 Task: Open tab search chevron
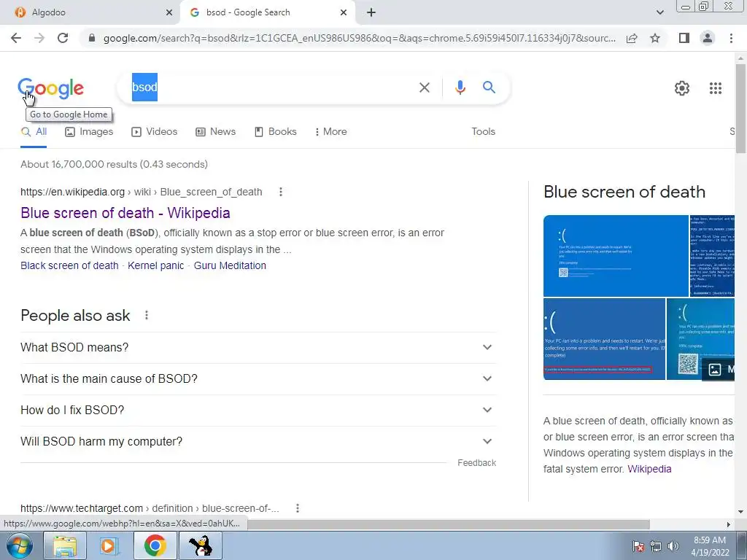coord(659,12)
